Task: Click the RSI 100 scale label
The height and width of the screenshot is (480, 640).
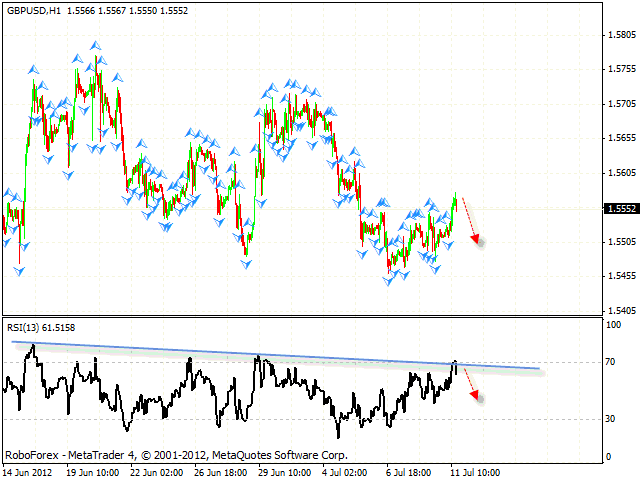Action: pos(612,325)
